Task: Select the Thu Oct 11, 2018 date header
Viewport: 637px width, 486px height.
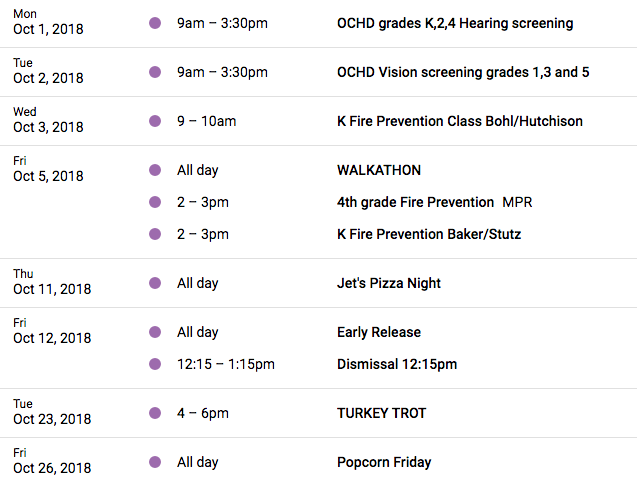Action: (x=52, y=282)
